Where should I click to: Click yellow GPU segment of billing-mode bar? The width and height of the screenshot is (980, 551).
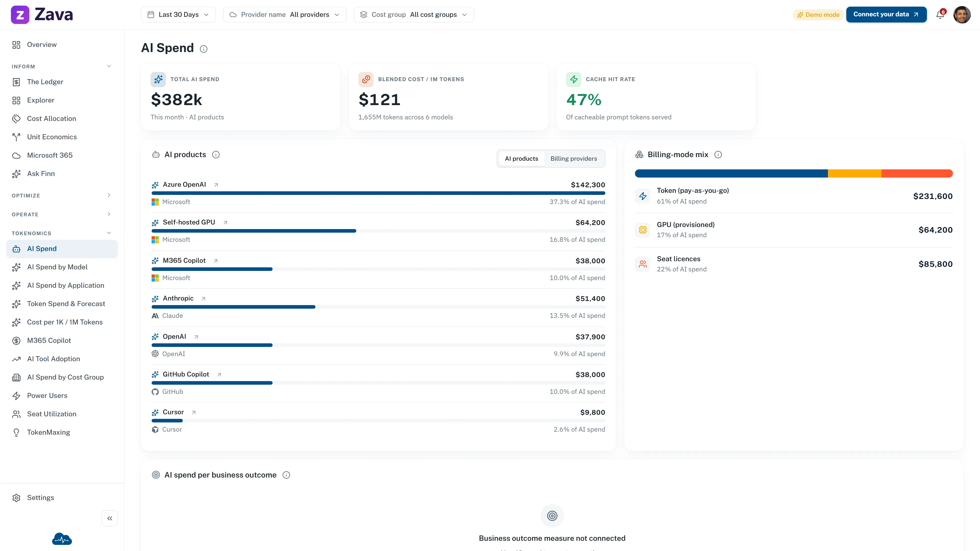click(x=854, y=173)
